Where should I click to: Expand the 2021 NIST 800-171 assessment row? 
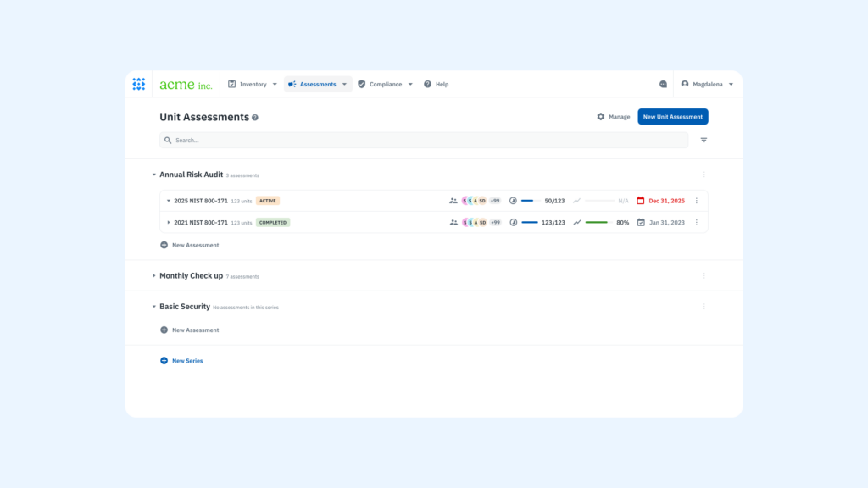click(x=169, y=223)
